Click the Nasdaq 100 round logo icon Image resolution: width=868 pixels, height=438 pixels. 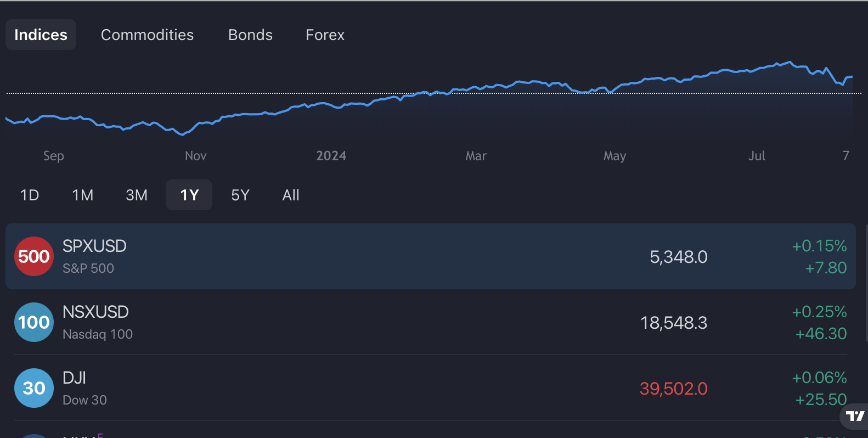coord(34,322)
